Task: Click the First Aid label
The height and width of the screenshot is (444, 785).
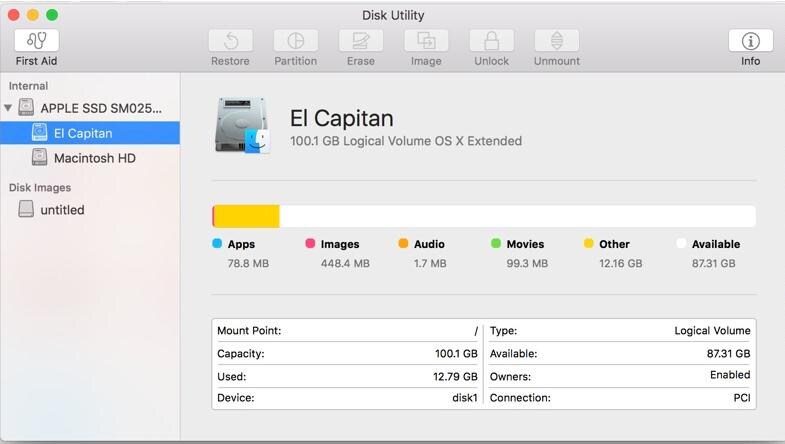Action: tap(37, 61)
